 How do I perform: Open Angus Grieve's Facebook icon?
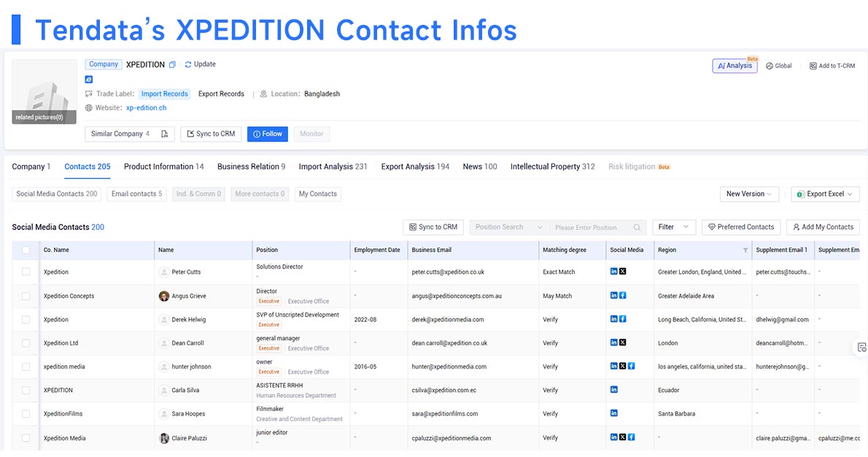coord(623,295)
